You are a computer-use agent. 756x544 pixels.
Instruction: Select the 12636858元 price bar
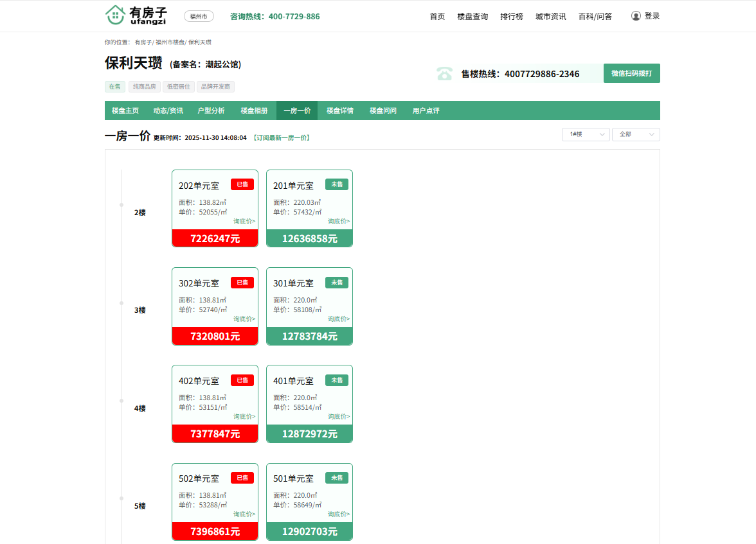[x=309, y=238]
